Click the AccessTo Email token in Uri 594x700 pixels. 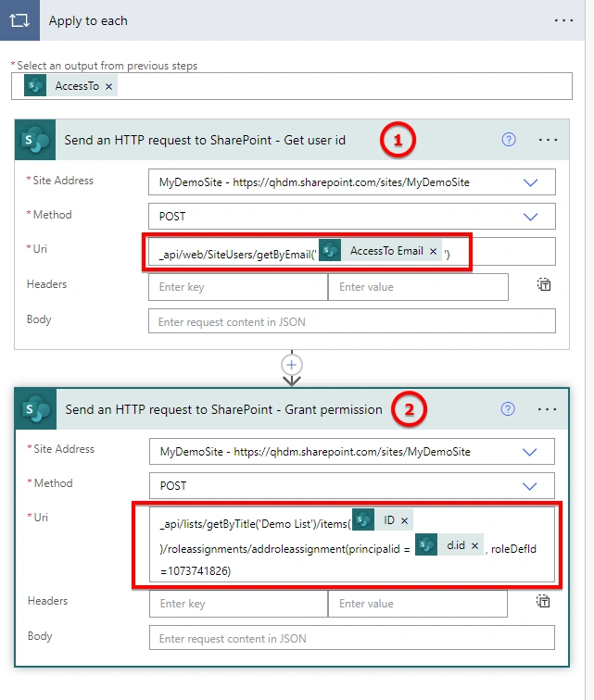pos(380,251)
